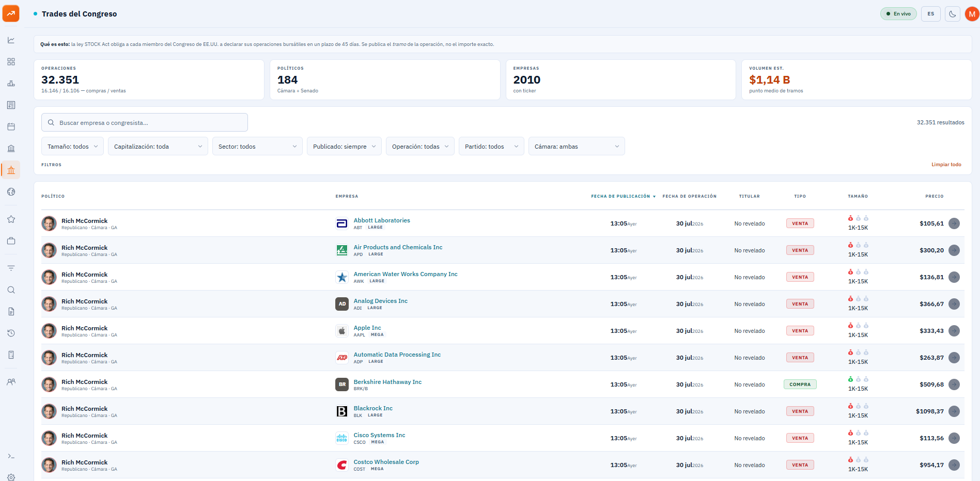Click Limpiar todo to reset filters
The image size is (980, 481).
(x=946, y=165)
